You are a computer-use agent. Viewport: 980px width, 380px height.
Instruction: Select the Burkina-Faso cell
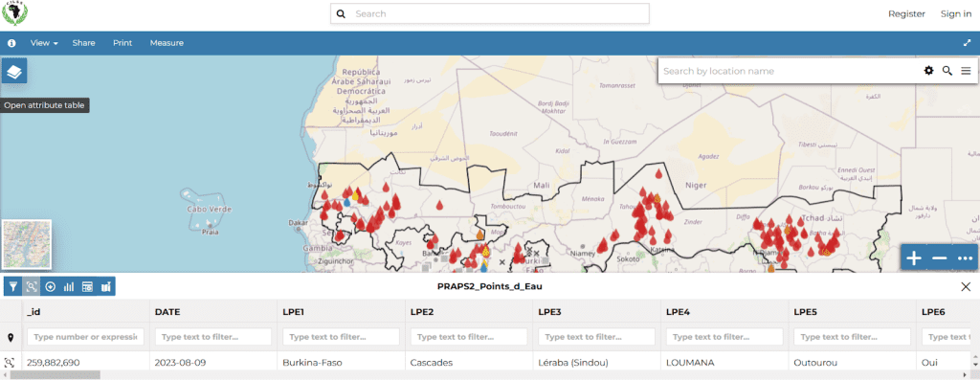[342, 362]
